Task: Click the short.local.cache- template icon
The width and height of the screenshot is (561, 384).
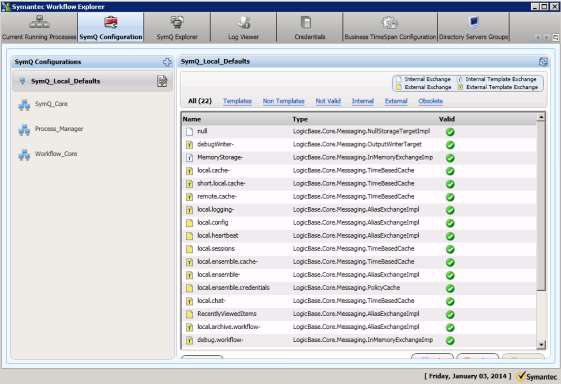Action: coord(189,184)
